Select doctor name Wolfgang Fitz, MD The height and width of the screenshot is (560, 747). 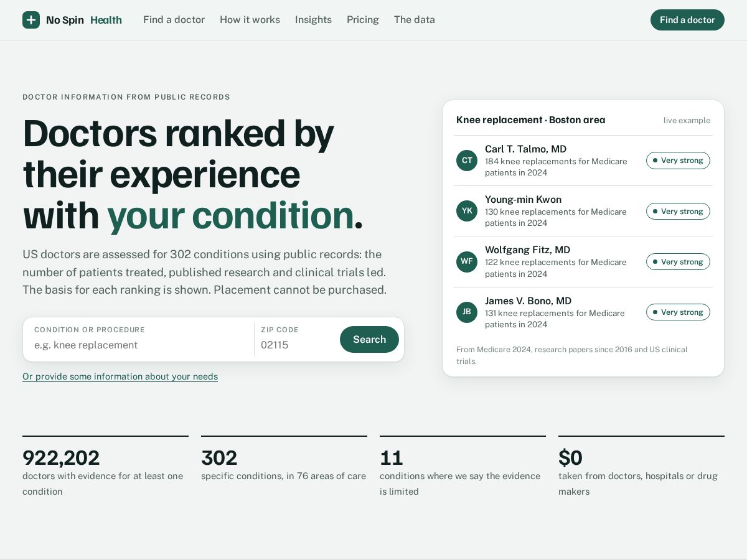[x=527, y=250]
